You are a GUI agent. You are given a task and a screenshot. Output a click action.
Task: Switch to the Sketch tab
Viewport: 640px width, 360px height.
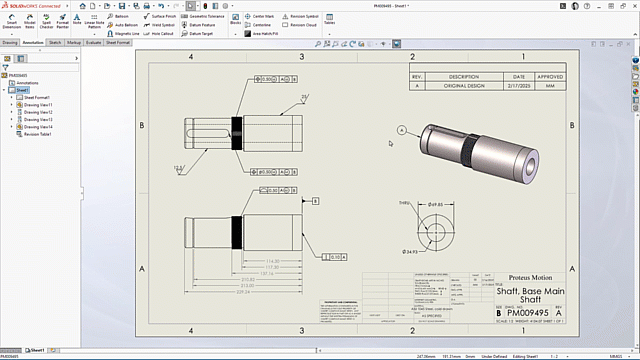(55, 42)
